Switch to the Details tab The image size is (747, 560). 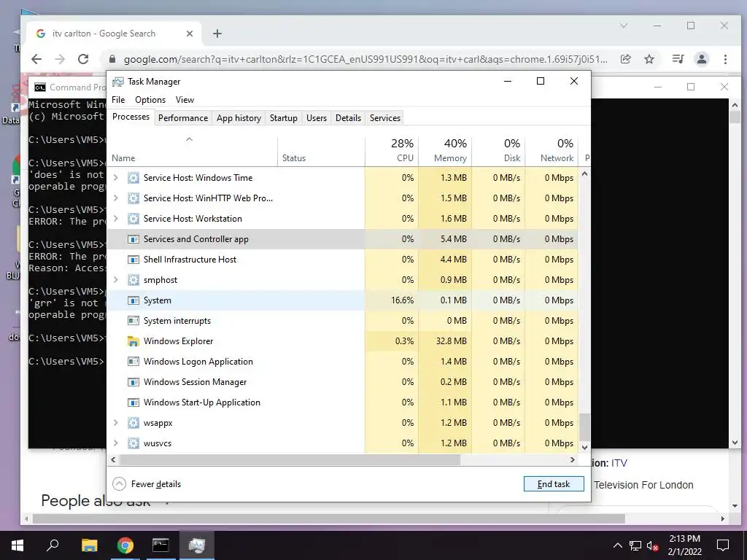348,118
